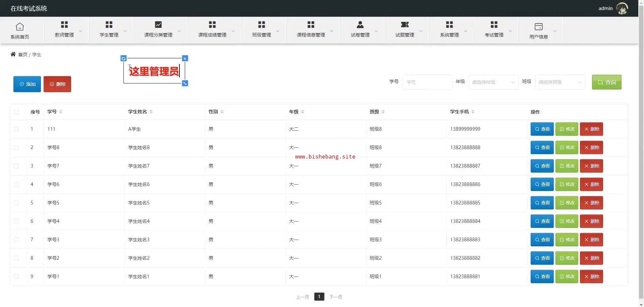
Task: Click the blue 添加 button
Action: click(27, 84)
